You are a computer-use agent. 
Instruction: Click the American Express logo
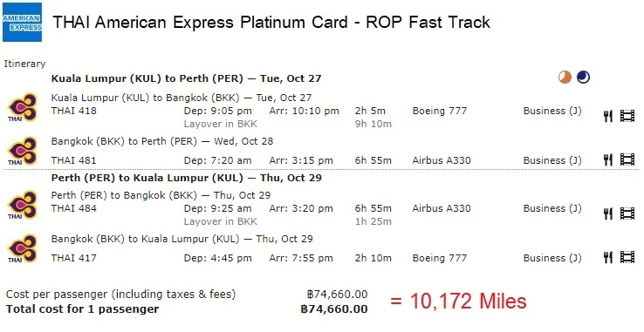22,22
